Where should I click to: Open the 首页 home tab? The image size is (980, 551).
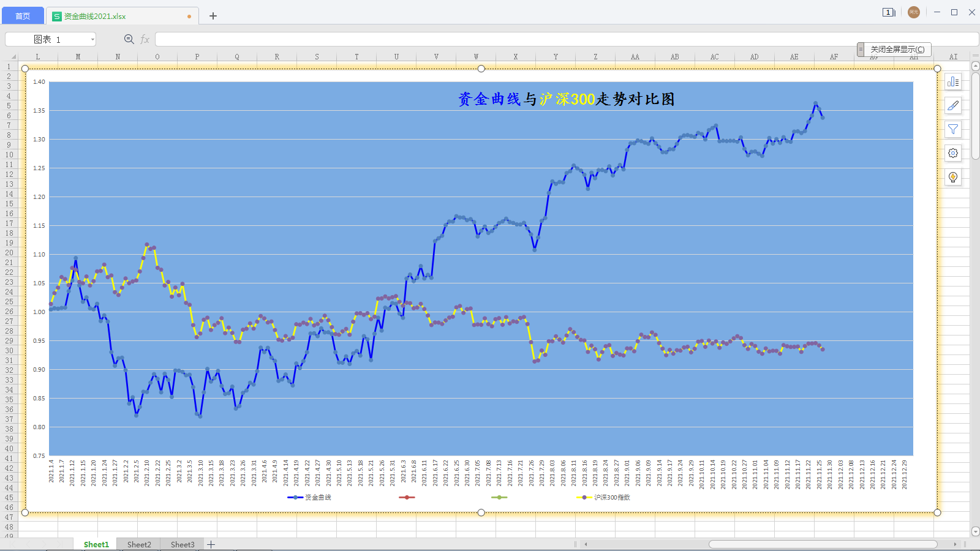click(23, 16)
